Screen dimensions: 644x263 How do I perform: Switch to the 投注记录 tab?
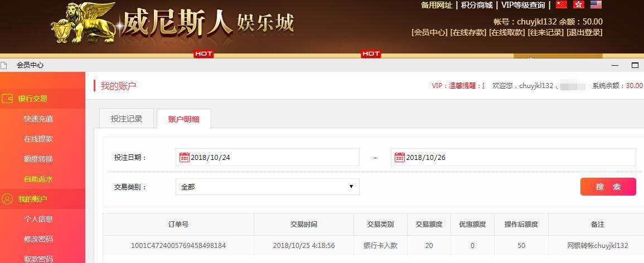(x=127, y=119)
